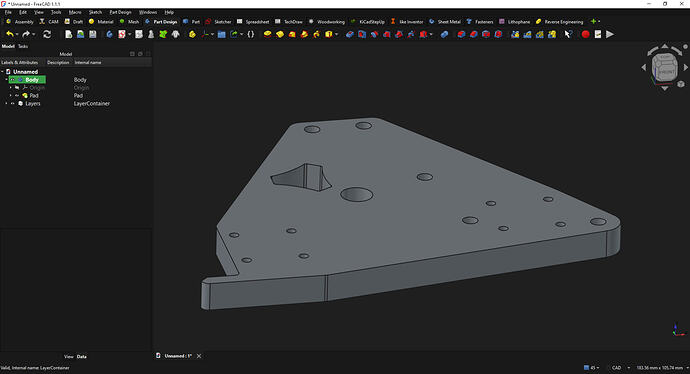The image size is (690, 374).
Task: Expand the Layers tree node
Action: coord(6,103)
